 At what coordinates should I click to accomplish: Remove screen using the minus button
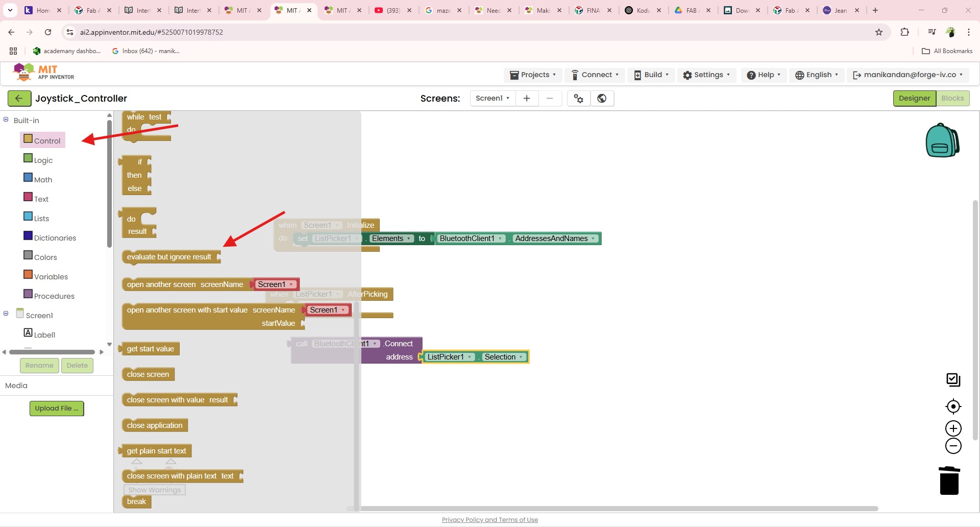click(550, 99)
